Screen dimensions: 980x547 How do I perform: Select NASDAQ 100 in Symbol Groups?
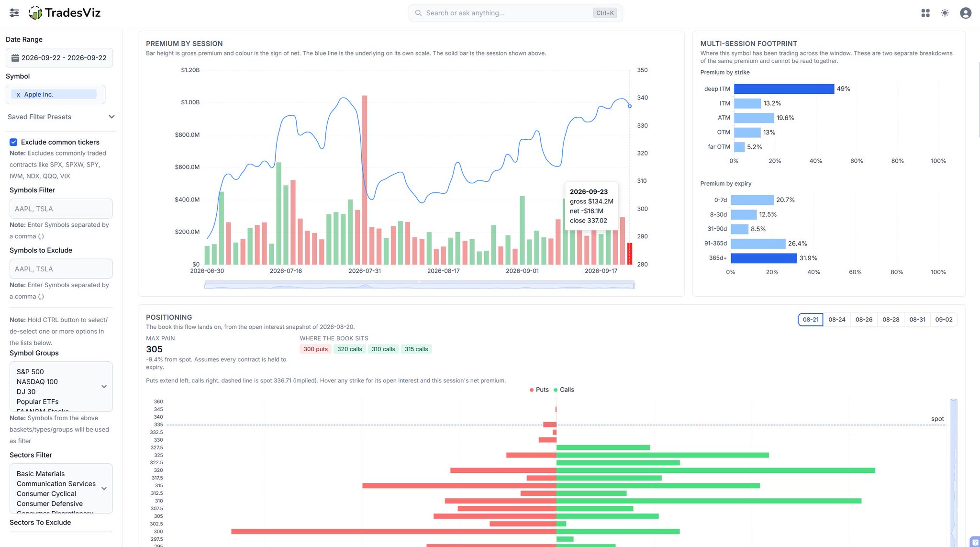[x=37, y=382]
